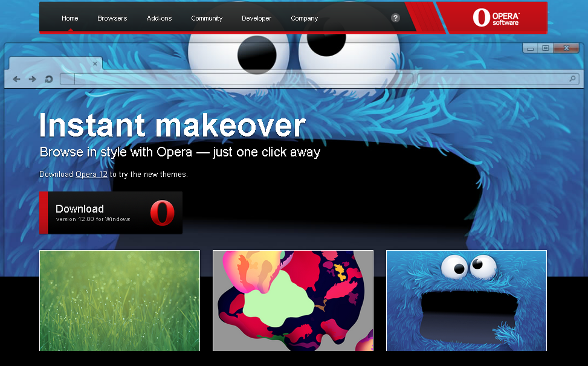Open the Add-ons menu item
This screenshot has width=588, height=366.
tap(159, 18)
